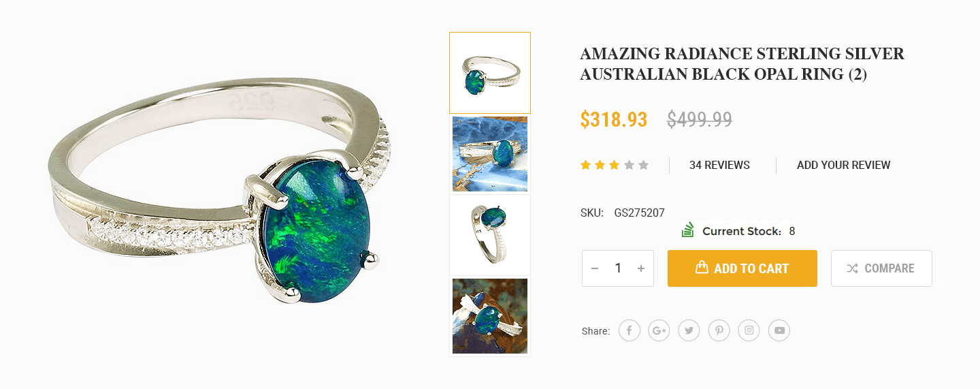The image size is (980, 389).
Task: Click the YouTube share icon
Action: pos(779,331)
